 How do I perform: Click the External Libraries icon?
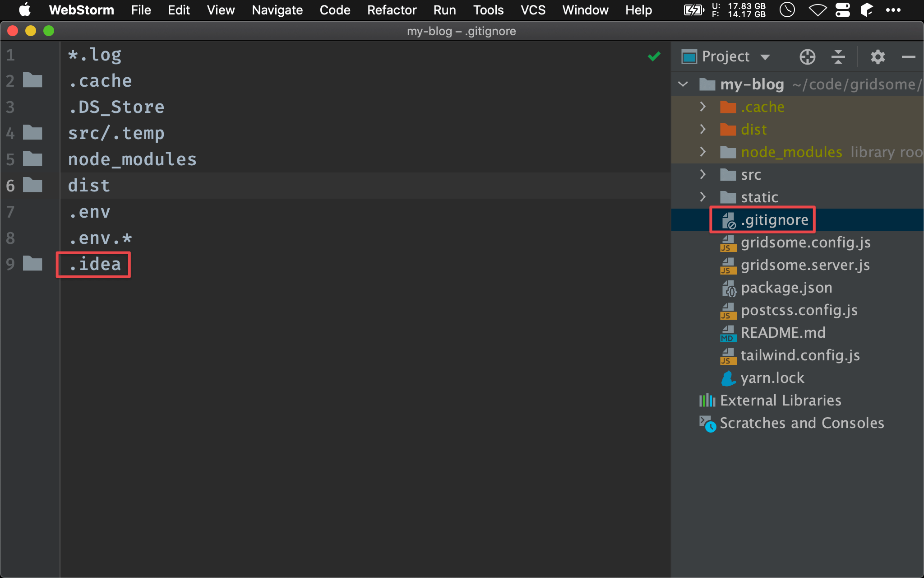pos(707,401)
